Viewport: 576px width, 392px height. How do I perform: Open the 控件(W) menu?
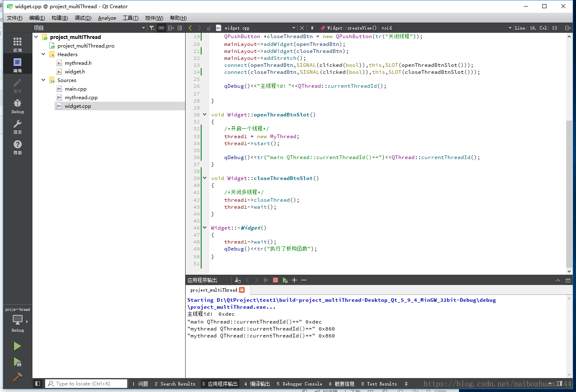pos(154,18)
